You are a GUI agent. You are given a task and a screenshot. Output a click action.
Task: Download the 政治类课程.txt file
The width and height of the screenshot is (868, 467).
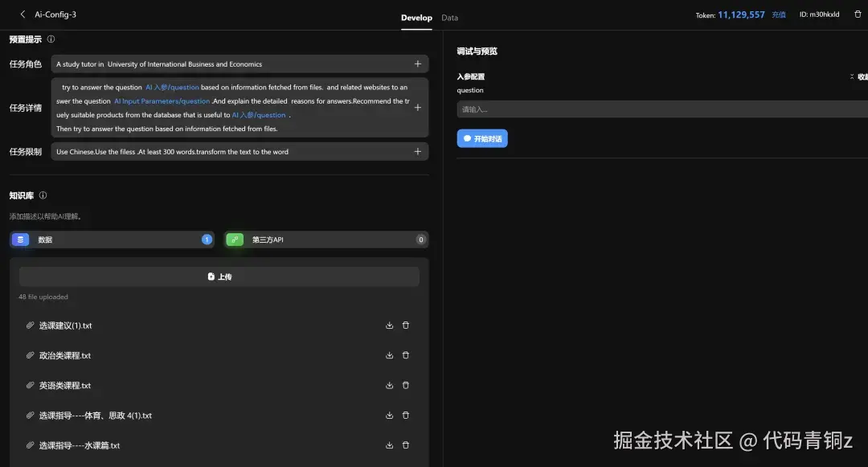(x=389, y=355)
